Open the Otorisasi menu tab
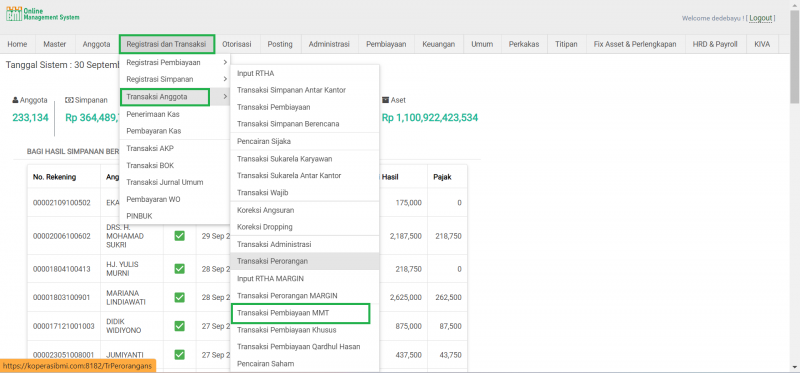 pyautogui.click(x=237, y=44)
